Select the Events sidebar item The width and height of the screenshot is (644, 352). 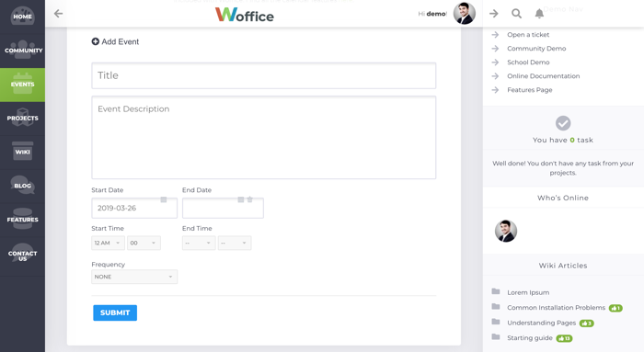pos(22,85)
